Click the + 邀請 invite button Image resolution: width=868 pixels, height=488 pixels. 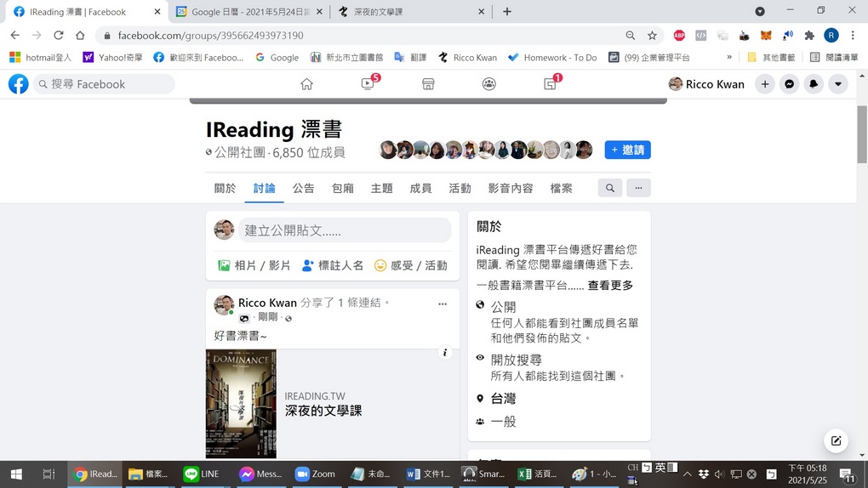click(628, 150)
